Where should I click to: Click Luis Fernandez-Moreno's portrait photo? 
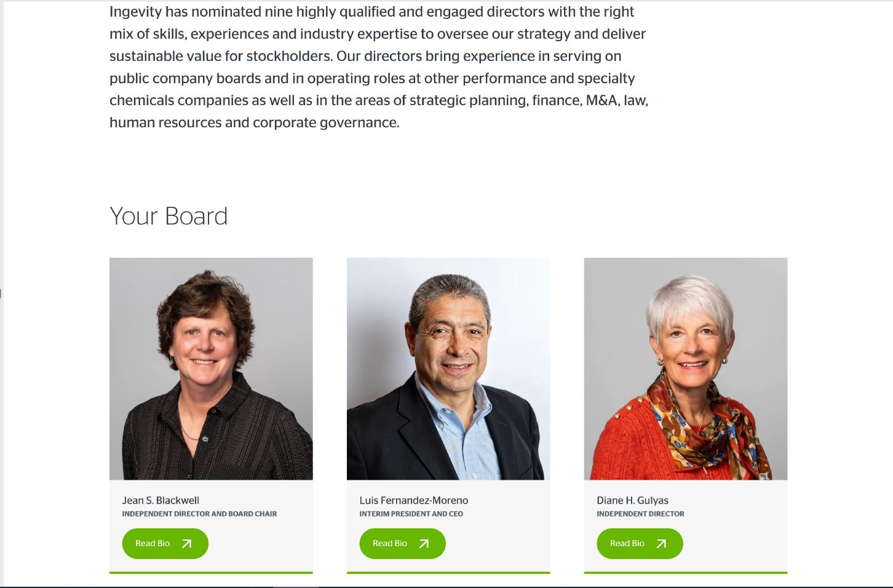(x=448, y=368)
